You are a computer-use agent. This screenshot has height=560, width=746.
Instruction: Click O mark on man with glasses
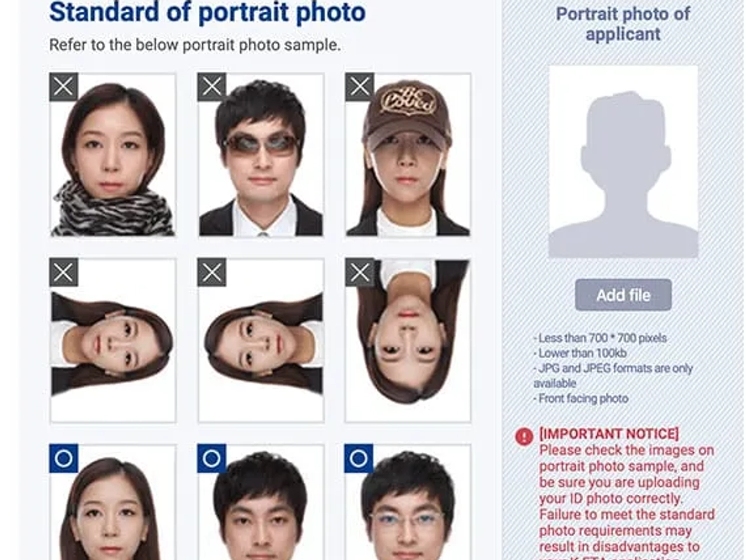pyautogui.click(x=359, y=459)
